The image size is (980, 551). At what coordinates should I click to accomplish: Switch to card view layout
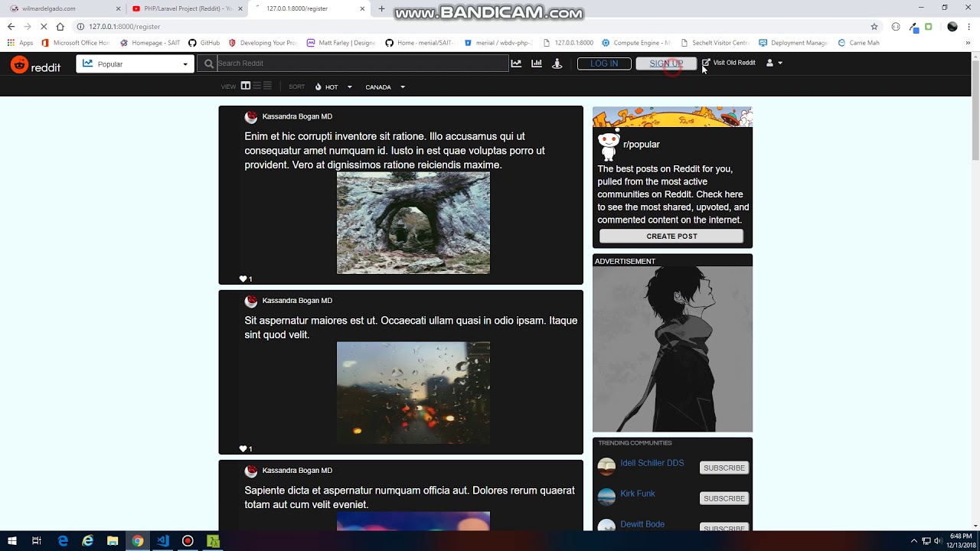click(x=246, y=86)
